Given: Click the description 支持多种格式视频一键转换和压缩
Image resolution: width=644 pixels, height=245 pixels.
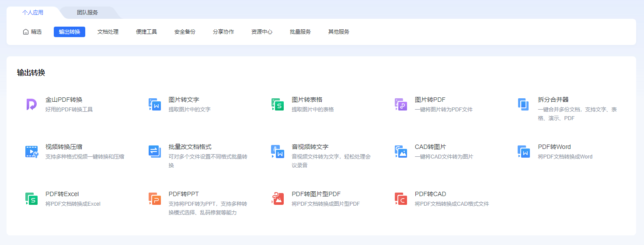Looking at the screenshot, I should pyautogui.click(x=85, y=157).
